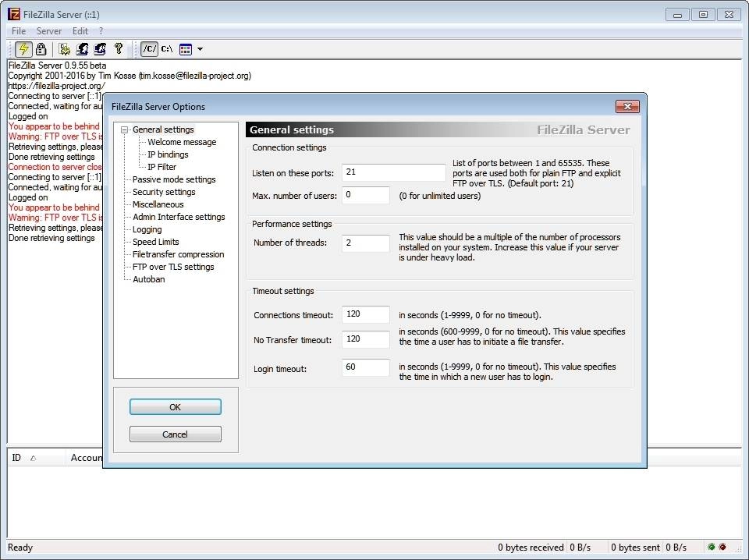The width and height of the screenshot is (749, 560).
Task: Click the 'https://filezilla-project.org/' log line
Action: (x=57, y=86)
